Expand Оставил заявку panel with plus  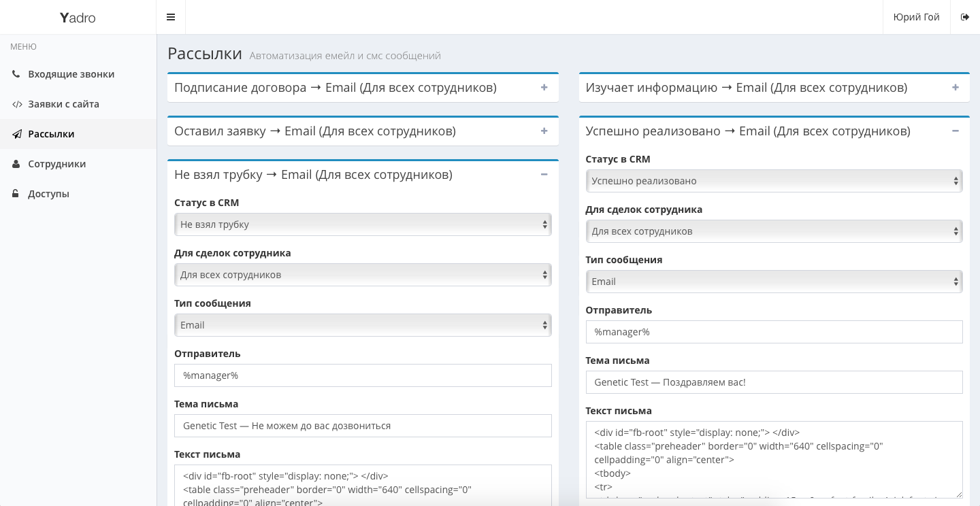coord(544,131)
